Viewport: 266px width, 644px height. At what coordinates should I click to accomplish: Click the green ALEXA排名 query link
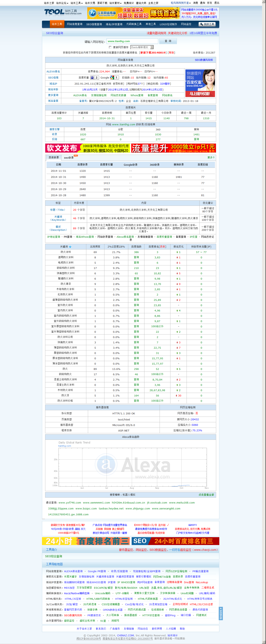click(80, 95)
